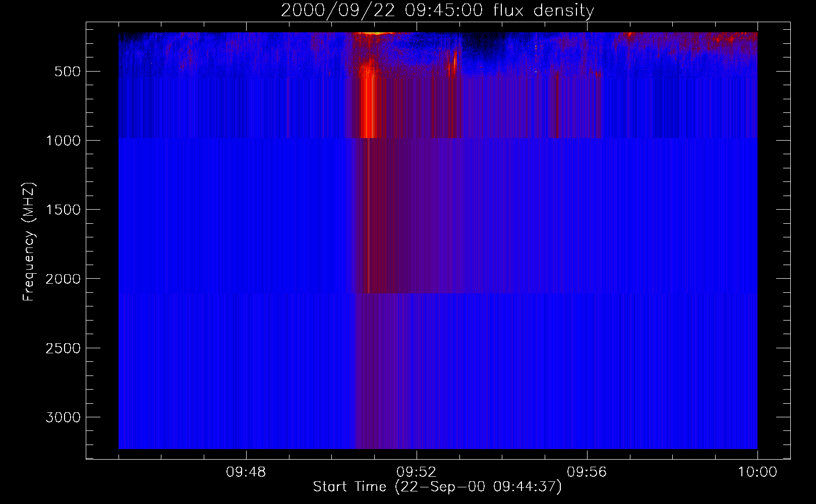Select the 3000 frequency tick label

[x=63, y=417]
